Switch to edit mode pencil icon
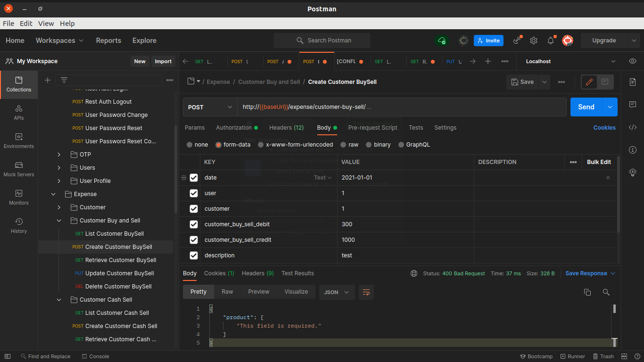 (589, 82)
